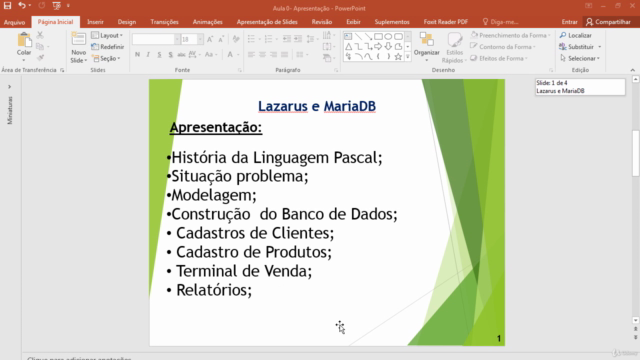Viewport: 640px width, 360px height.
Task: Open the font name dropdown arrow
Action: tap(177, 39)
